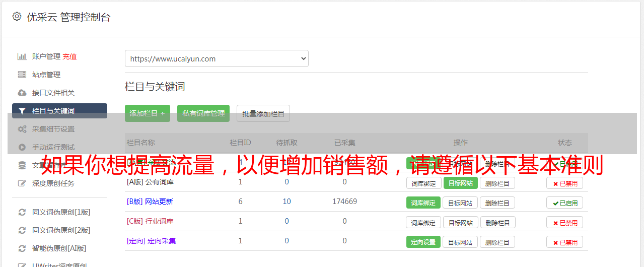Click the 添加栏目 + button
The height and width of the screenshot is (267, 644).
[x=148, y=113]
